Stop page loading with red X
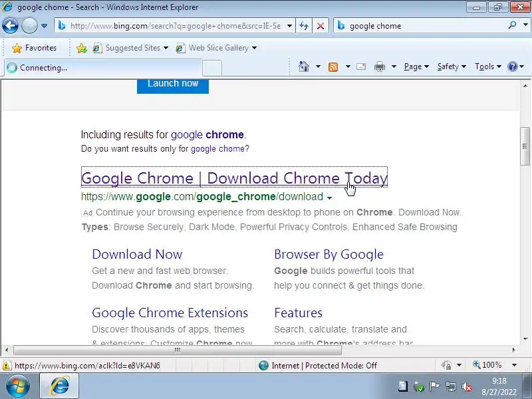 pyautogui.click(x=321, y=26)
